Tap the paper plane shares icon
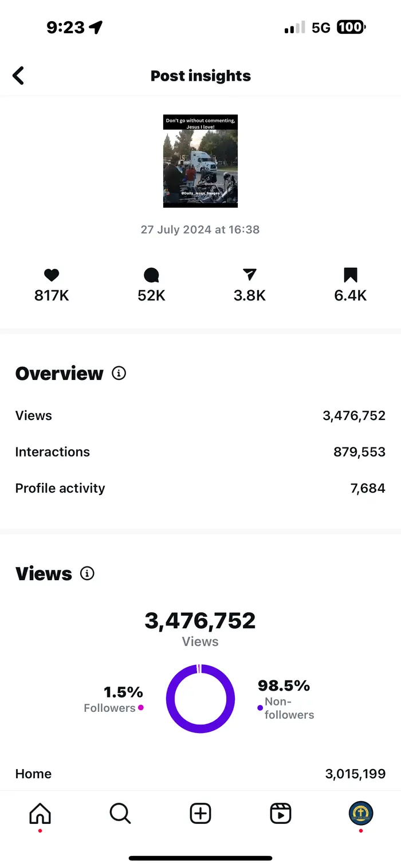Screen dimensions: 401x868 tap(249, 275)
